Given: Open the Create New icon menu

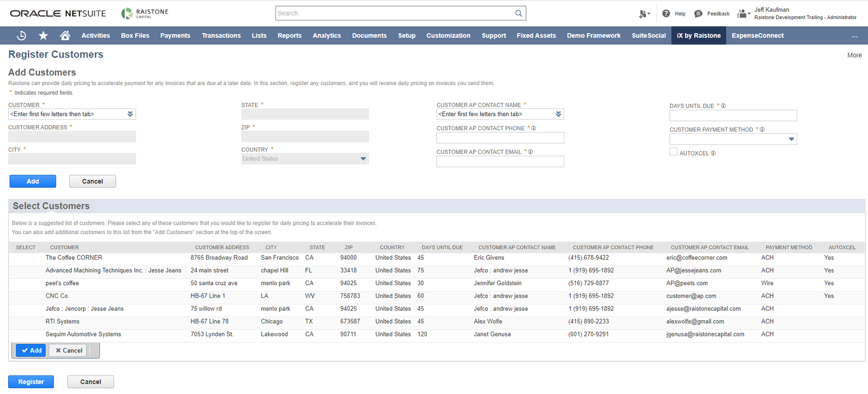Looking at the screenshot, I should point(644,14).
